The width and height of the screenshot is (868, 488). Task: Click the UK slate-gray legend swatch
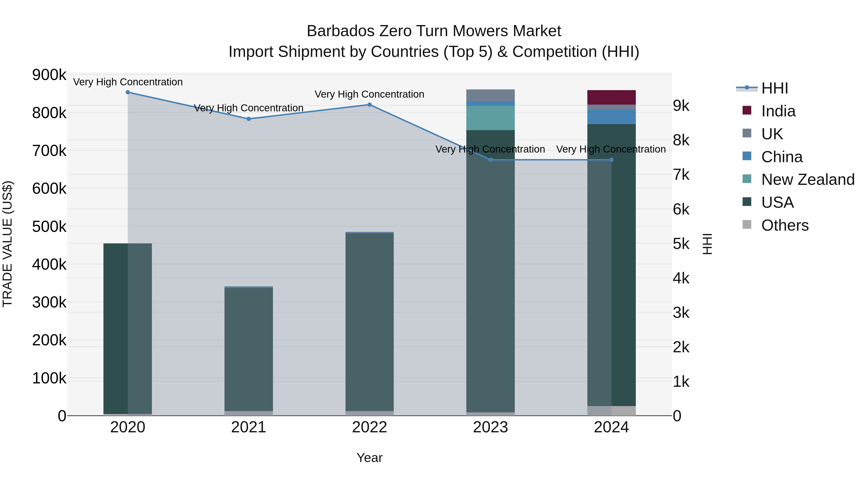coord(747,133)
